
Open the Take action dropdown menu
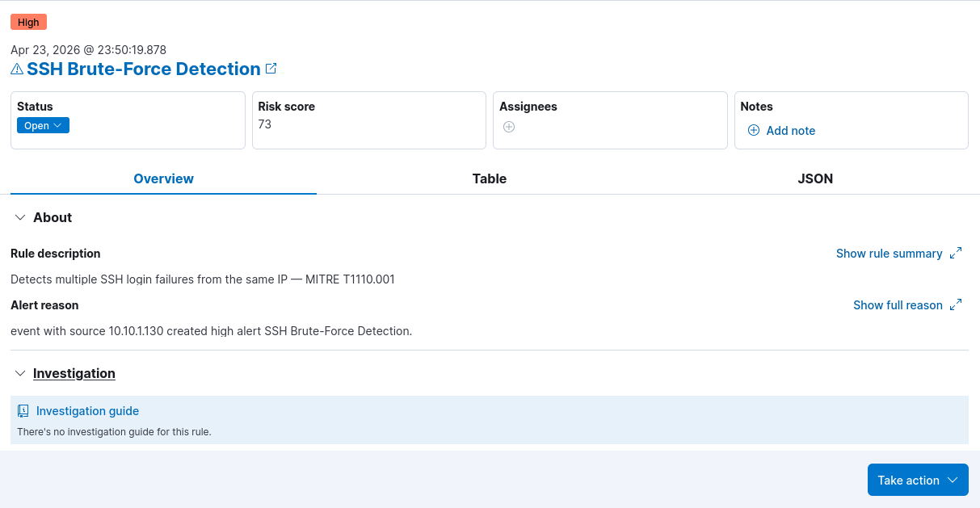(x=918, y=480)
